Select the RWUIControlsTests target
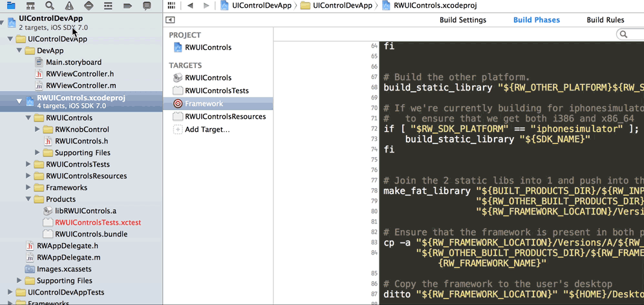The image size is (644, 305). coord(218,90)
